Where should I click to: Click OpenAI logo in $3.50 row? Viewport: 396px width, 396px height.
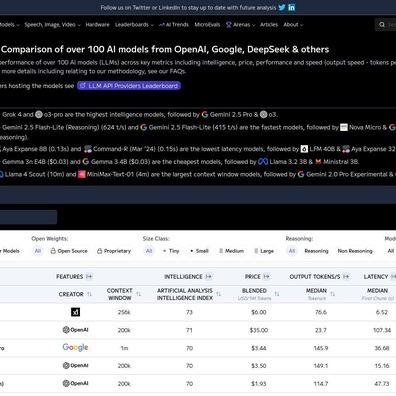[x=75, y=366]
